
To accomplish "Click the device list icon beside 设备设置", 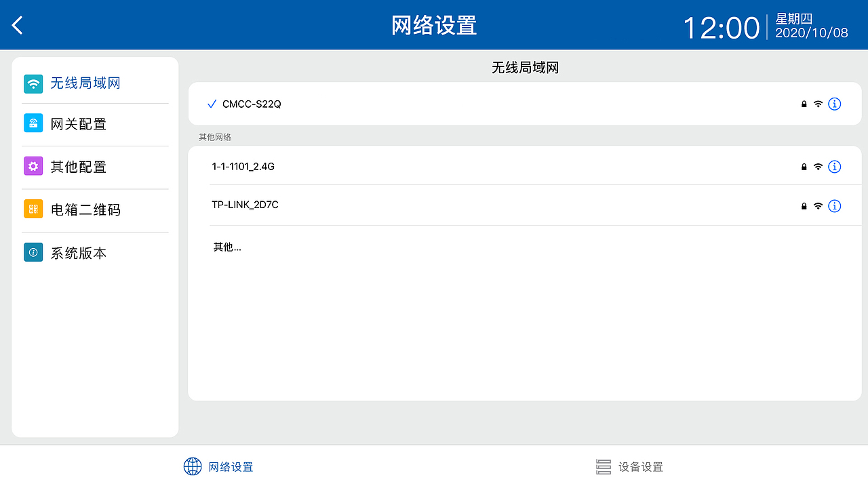I will pos(604,466).
